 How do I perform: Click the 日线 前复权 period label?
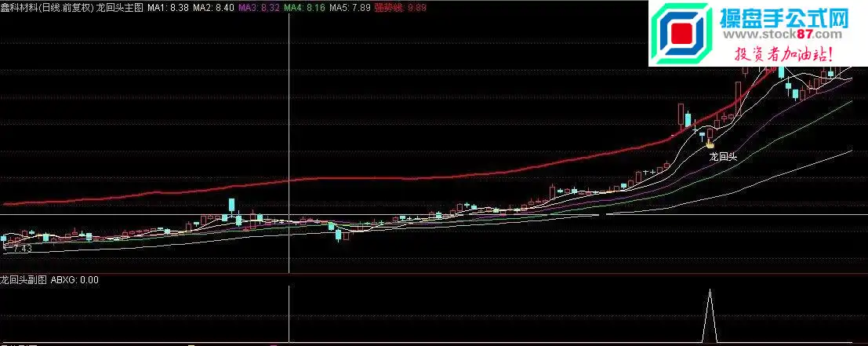pos(67,7)
